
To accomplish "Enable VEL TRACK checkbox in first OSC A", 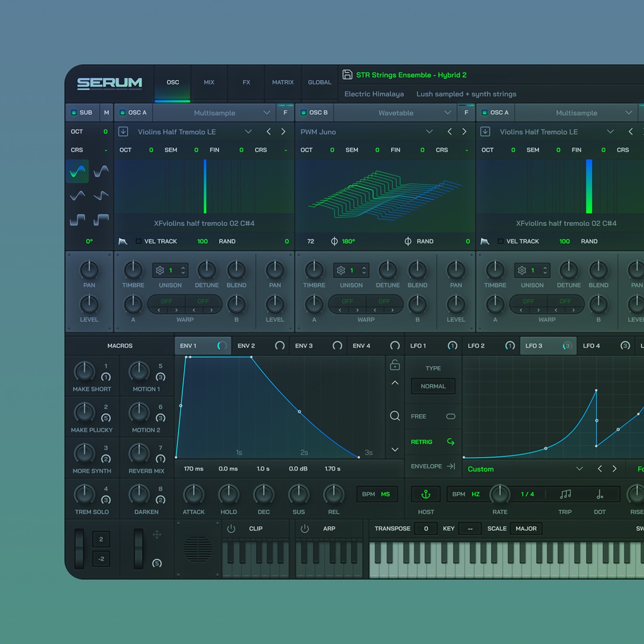I will coord(139,241).
